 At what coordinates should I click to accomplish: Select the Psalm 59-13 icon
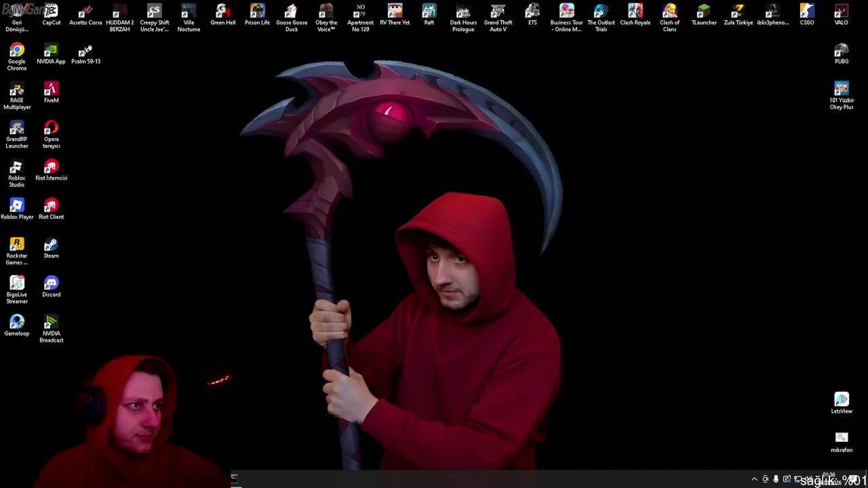click(85, 54)
